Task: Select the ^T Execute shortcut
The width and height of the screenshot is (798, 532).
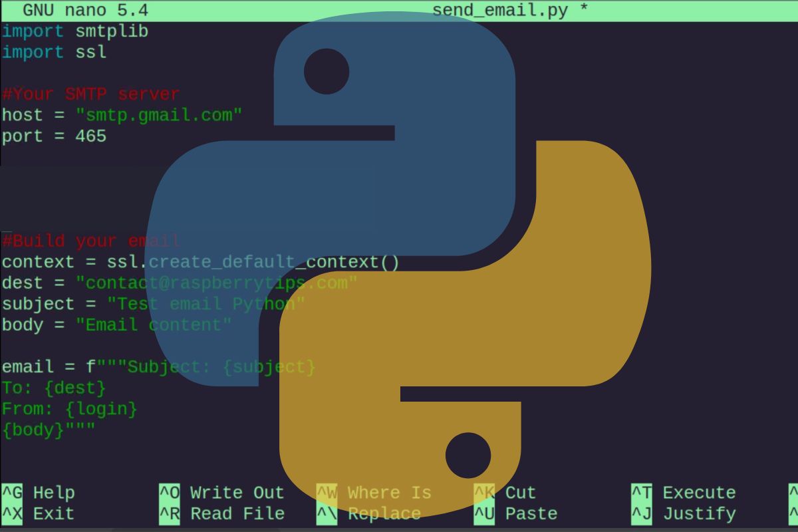Action: [x=684, y=493]
